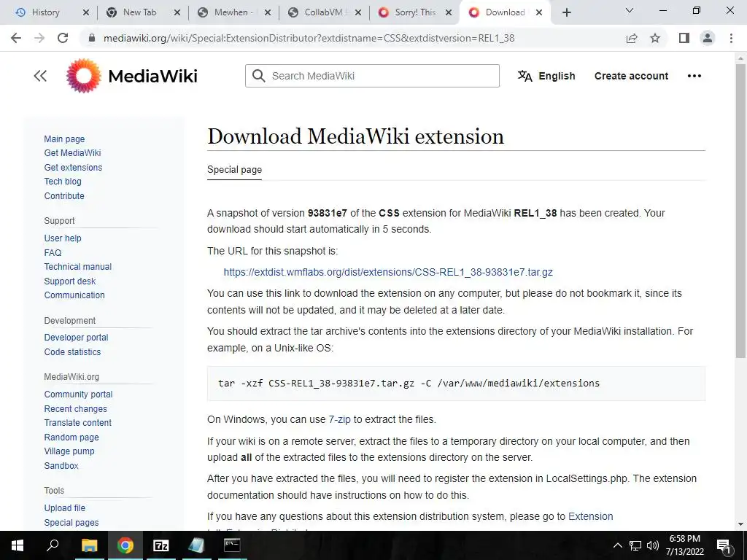This screenshot has height=560, width=747.
Task: Open Windows Start menu
Action: 18,545
